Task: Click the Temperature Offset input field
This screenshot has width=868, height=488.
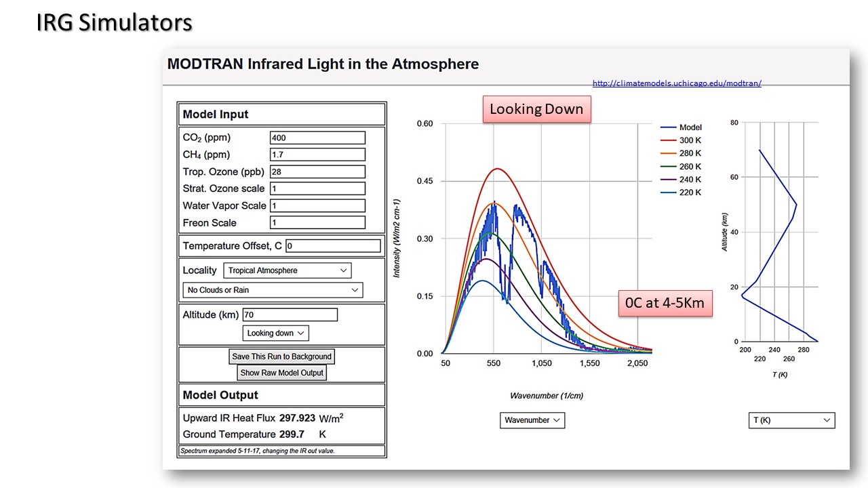Action: tap(333, 246)
